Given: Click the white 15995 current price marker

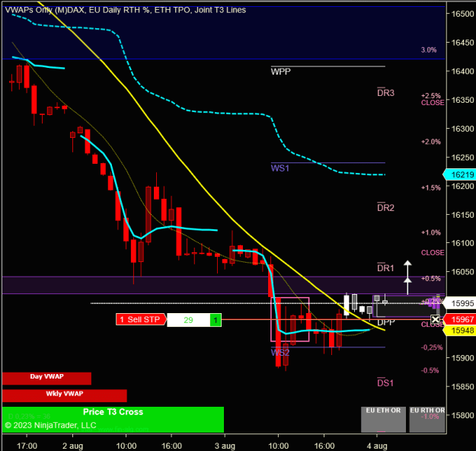Looking at the screenshot, I should coord(459,303).
